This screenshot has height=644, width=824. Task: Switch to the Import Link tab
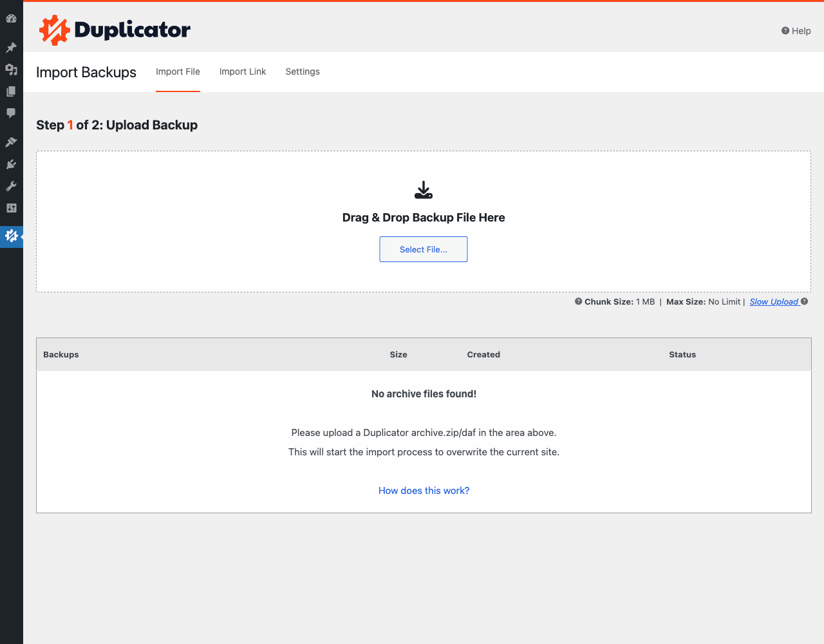tap(243, 72)
